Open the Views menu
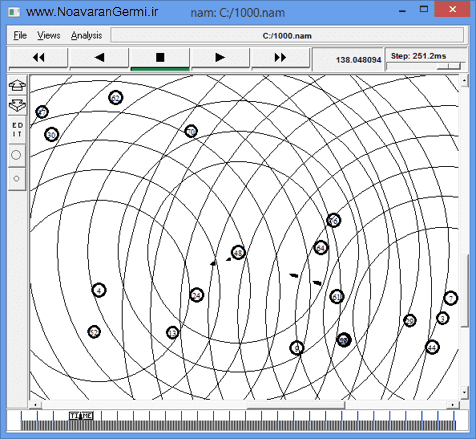 coord(49,35)
